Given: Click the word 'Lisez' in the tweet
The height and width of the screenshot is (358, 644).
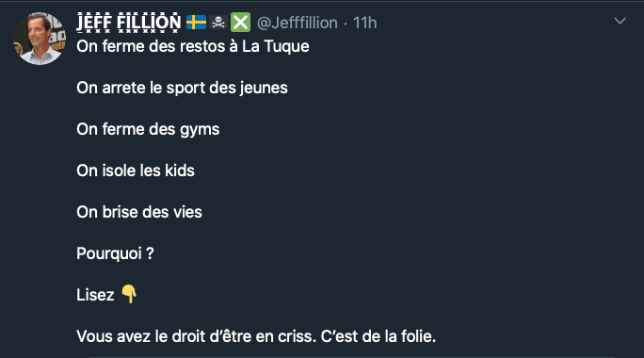Looking at the screenshot, I should pyautogui.click(x=95, y=295).
